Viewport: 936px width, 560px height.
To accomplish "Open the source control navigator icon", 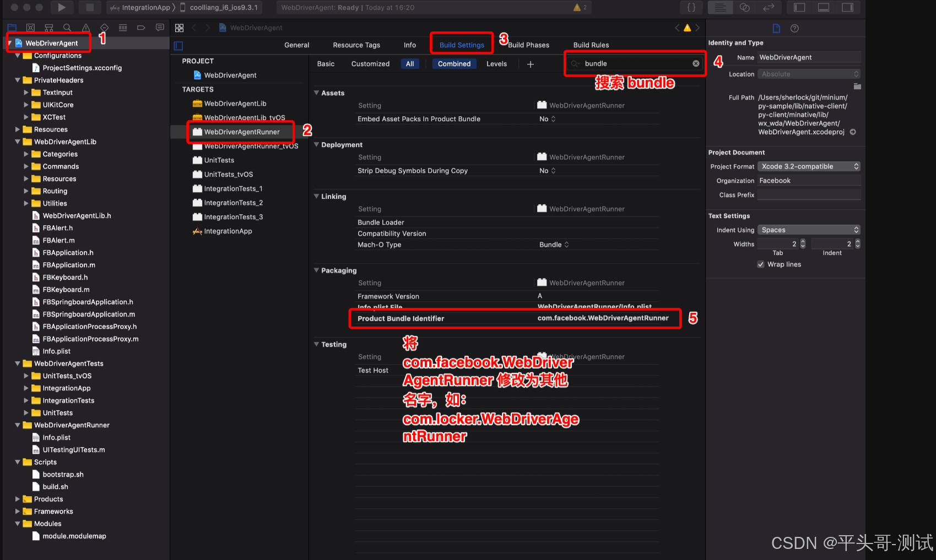I will tap(31, 28).
